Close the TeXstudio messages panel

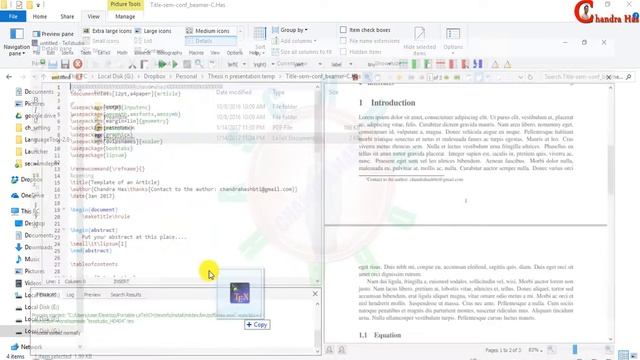point(315,294)
